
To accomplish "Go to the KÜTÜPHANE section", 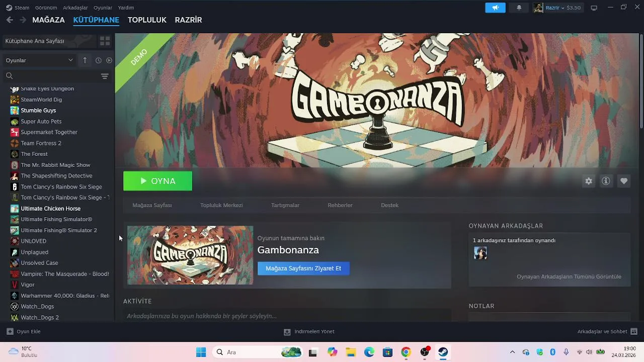I will pos(96,20).
